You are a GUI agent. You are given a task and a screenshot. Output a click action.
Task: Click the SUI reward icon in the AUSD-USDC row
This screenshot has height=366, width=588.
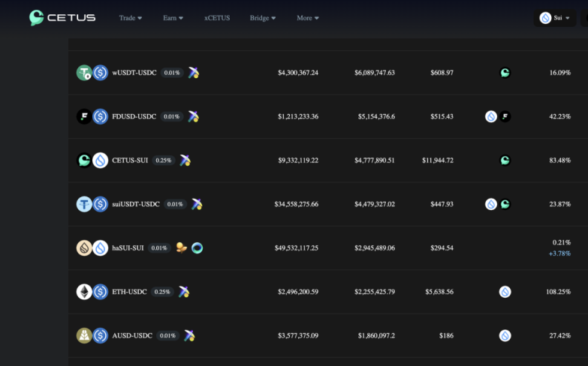pos(505,335)
